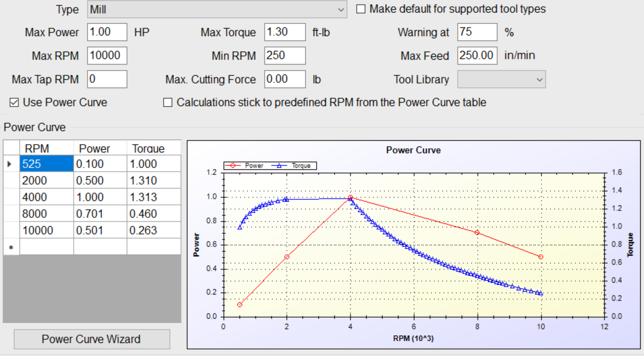
Task: Click the new row asterisk marker
Action: [11, 247]
